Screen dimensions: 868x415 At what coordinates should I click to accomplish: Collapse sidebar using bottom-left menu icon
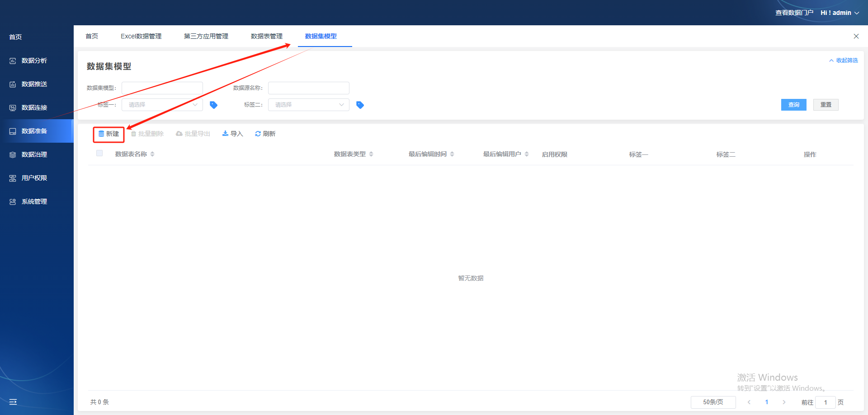(x=13, y=402)
